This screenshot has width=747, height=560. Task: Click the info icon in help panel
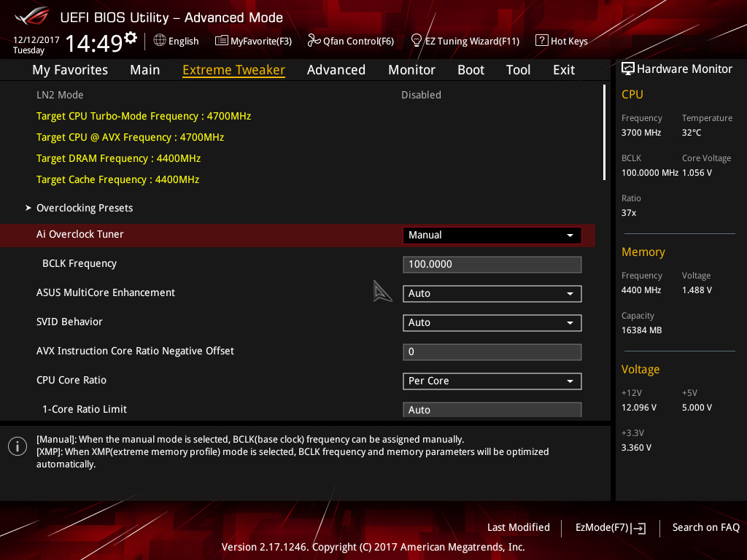18,446
